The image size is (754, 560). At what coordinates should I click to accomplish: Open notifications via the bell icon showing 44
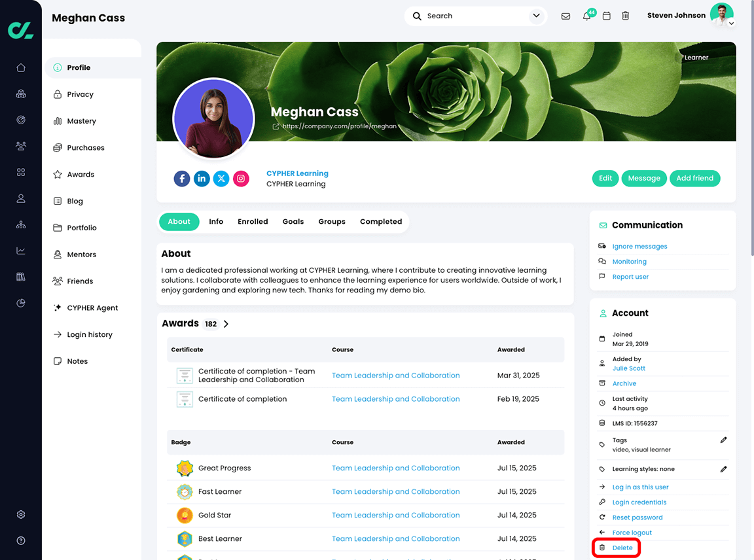[586, 16]
